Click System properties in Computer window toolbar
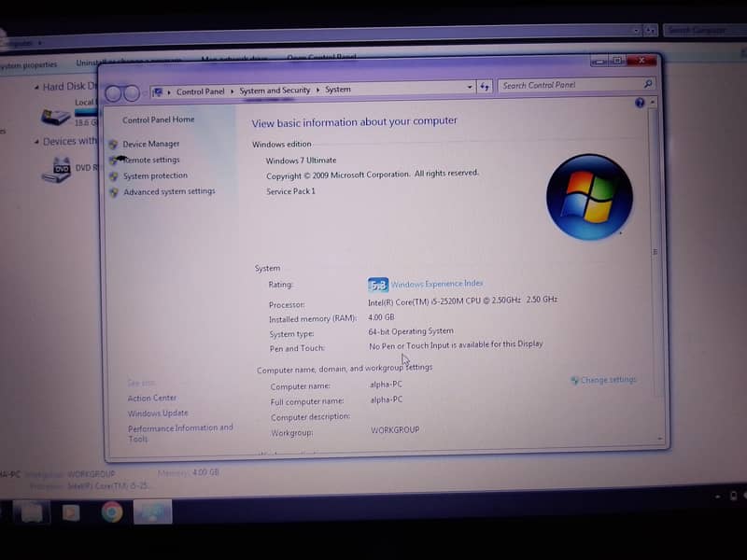747x560 pixels. coord(28,64)
